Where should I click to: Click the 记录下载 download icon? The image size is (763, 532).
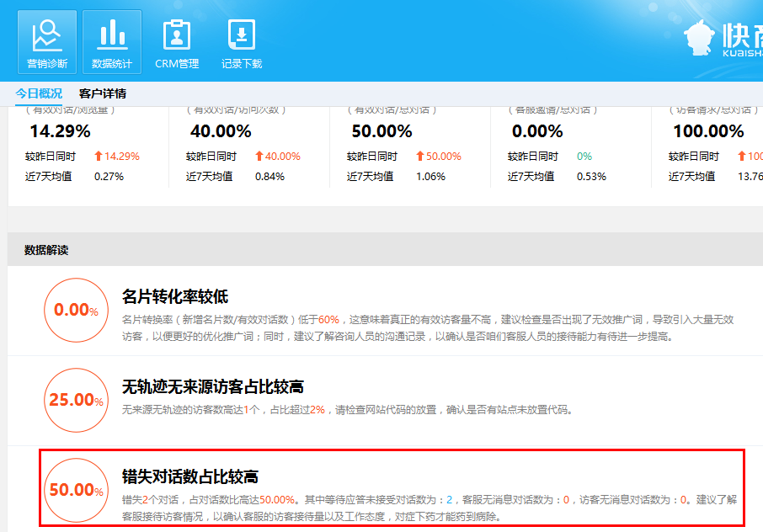pyautogui.click(x=242, y=41)
